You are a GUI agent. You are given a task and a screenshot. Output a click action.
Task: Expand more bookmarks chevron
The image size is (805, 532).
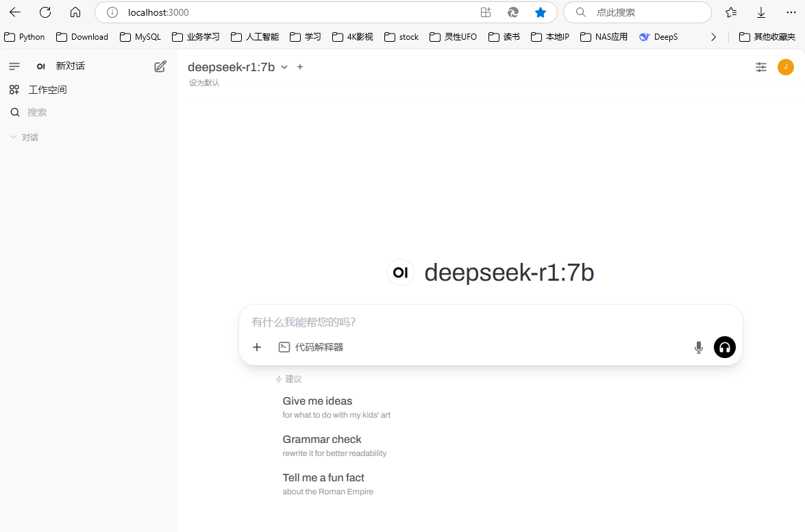pyautogui.click(x=714, y=37)
